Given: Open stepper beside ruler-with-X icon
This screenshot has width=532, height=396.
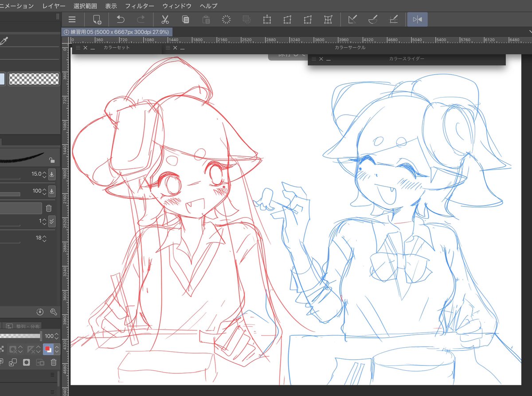Looking at the screenshot, I should tap(39, 349).
